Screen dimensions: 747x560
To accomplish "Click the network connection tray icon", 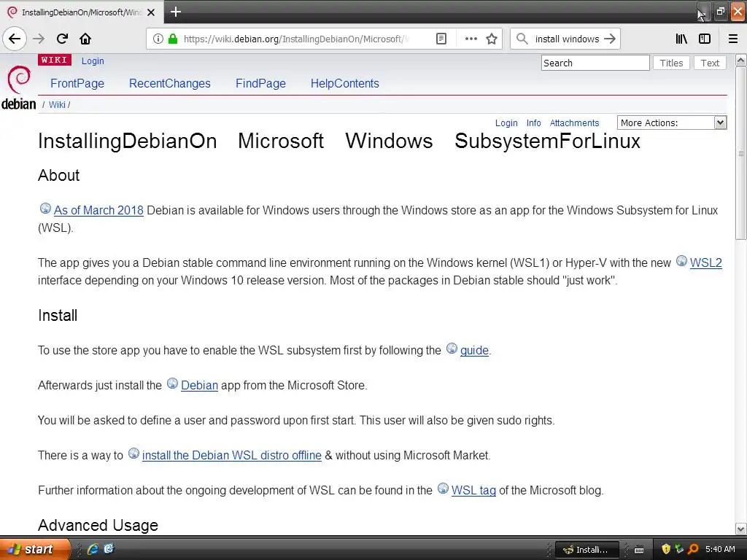I will coord(679,549).
